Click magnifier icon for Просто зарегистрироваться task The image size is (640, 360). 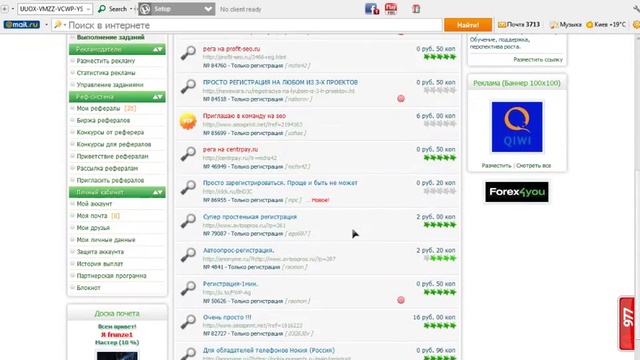tap(188, 188)
